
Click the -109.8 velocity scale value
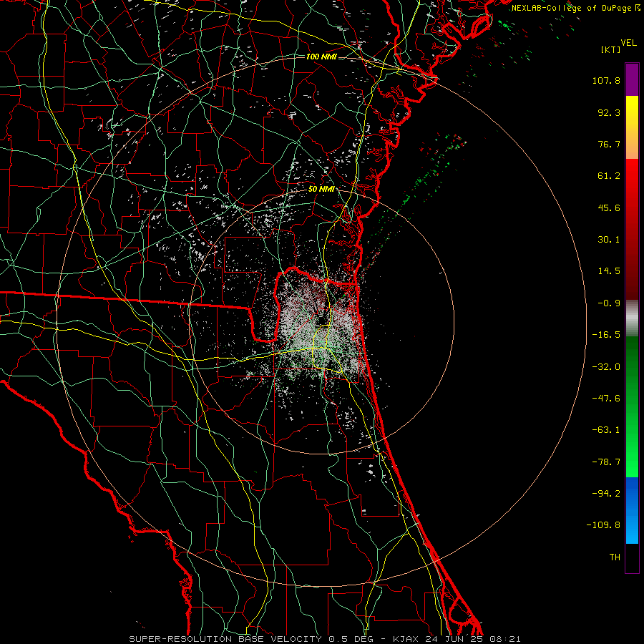603,525
